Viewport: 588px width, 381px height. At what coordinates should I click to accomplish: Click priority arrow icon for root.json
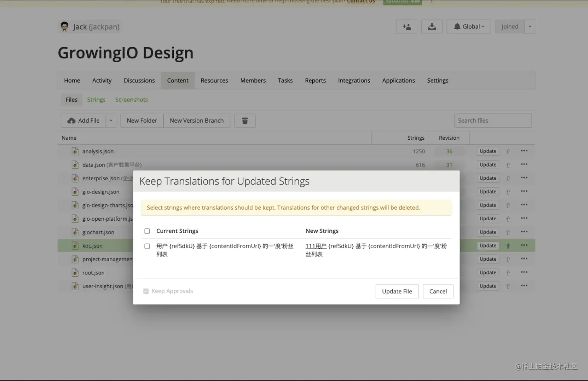508,273
